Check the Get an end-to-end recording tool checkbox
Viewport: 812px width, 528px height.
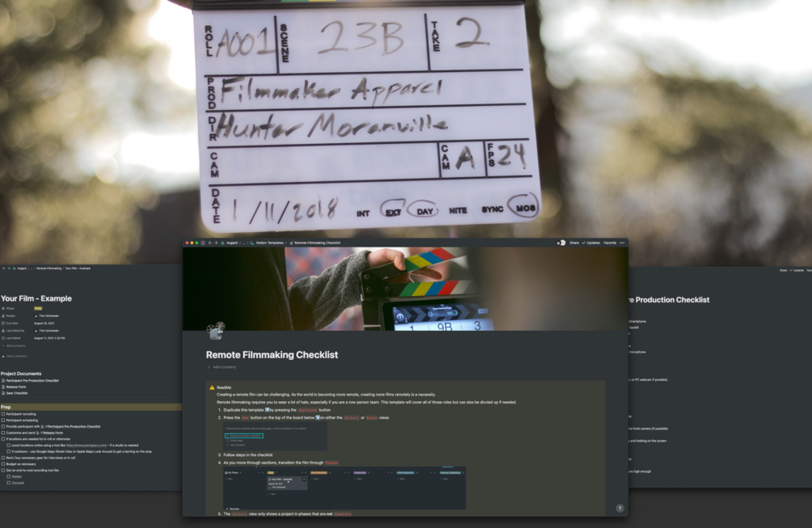click(3, 470)
